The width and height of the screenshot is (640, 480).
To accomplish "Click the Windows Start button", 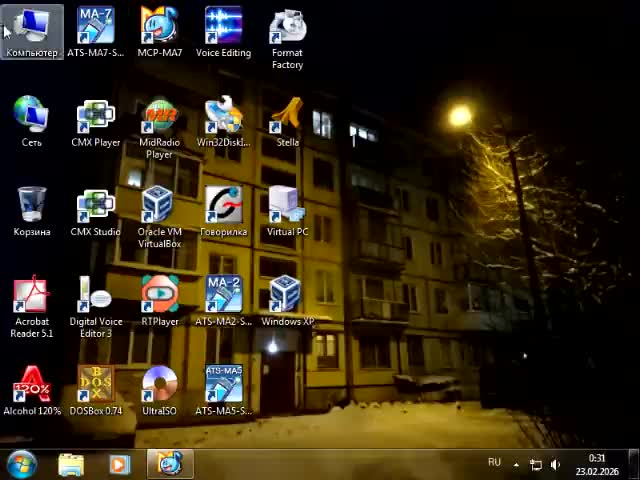I will 21,464.
